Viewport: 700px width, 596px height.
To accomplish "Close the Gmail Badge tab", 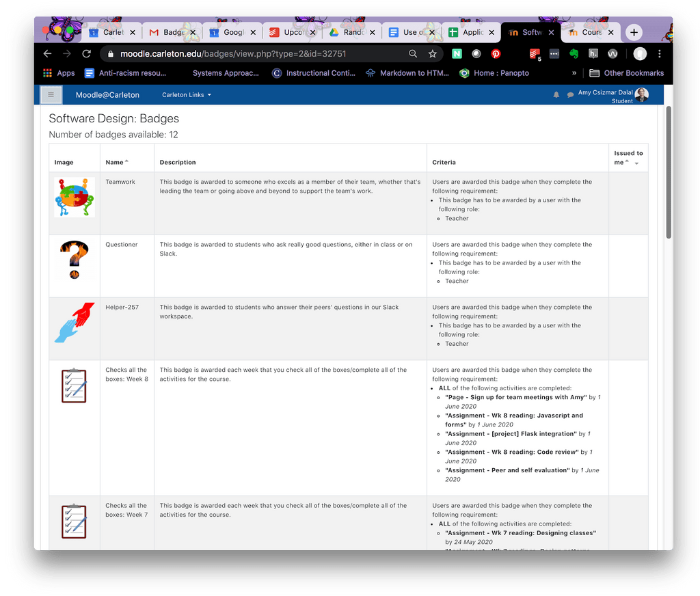I will (x=193, y=32).
